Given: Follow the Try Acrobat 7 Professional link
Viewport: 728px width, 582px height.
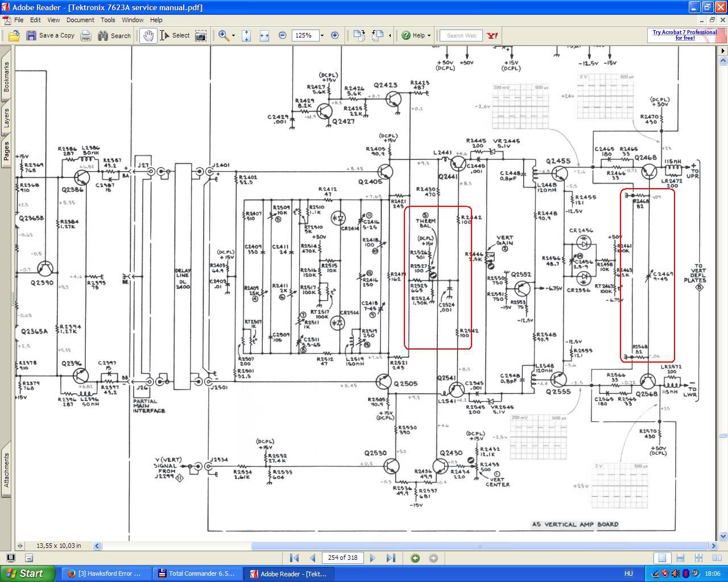Looking at the screenshot, I should tap(684, 35).
